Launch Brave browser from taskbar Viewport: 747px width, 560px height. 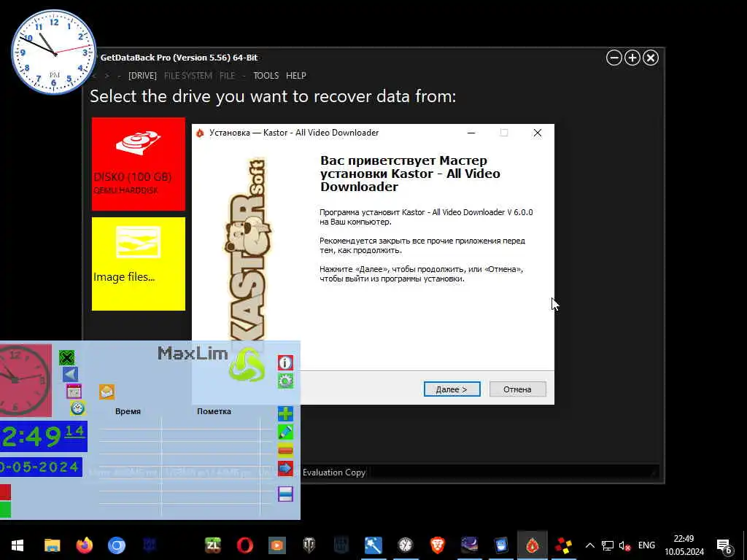click(x=438, y=545)
